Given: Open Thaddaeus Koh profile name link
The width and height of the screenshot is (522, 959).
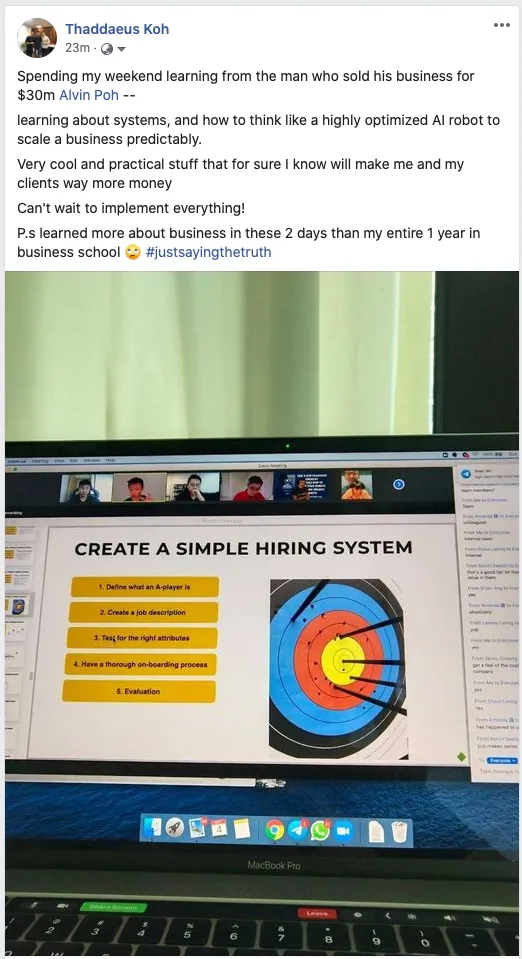Looking at the screenshot, I should (x=117, y=29).
